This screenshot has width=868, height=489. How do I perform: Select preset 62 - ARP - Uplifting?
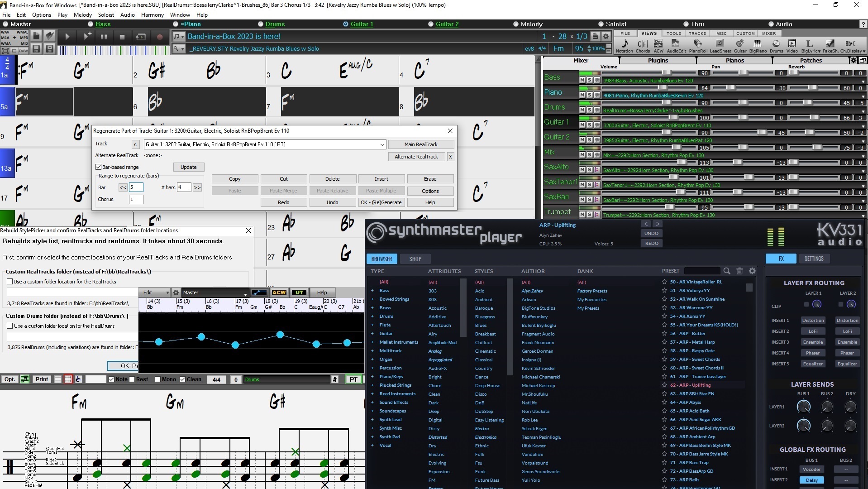point(690,385)
